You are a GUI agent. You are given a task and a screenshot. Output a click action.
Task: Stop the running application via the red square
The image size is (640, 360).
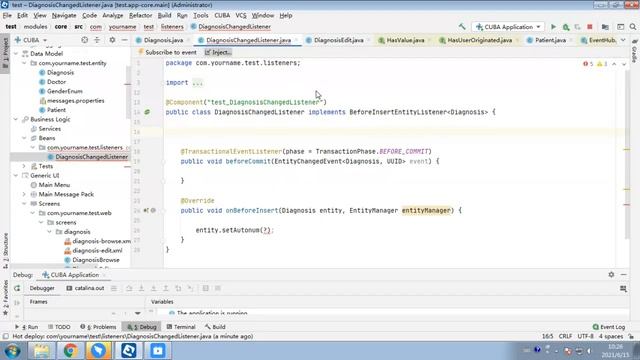click(590, 27)
